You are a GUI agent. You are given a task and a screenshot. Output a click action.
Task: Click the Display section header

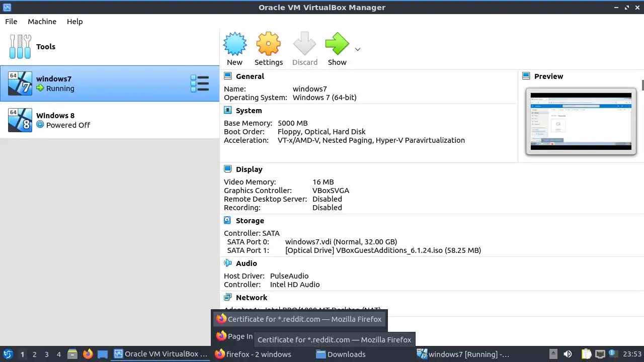pyautogui.click(x=249, y=169)
